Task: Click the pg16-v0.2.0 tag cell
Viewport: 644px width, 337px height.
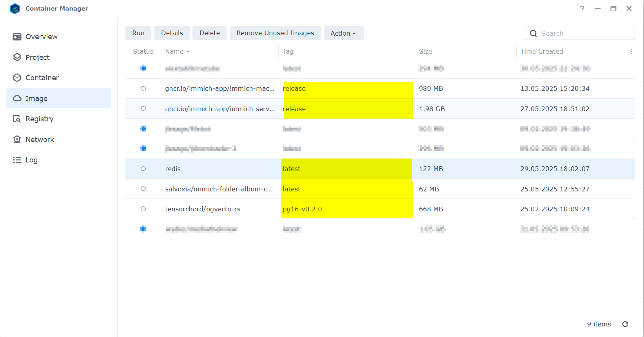Action: pyautogui.click(x=302, y=209)
